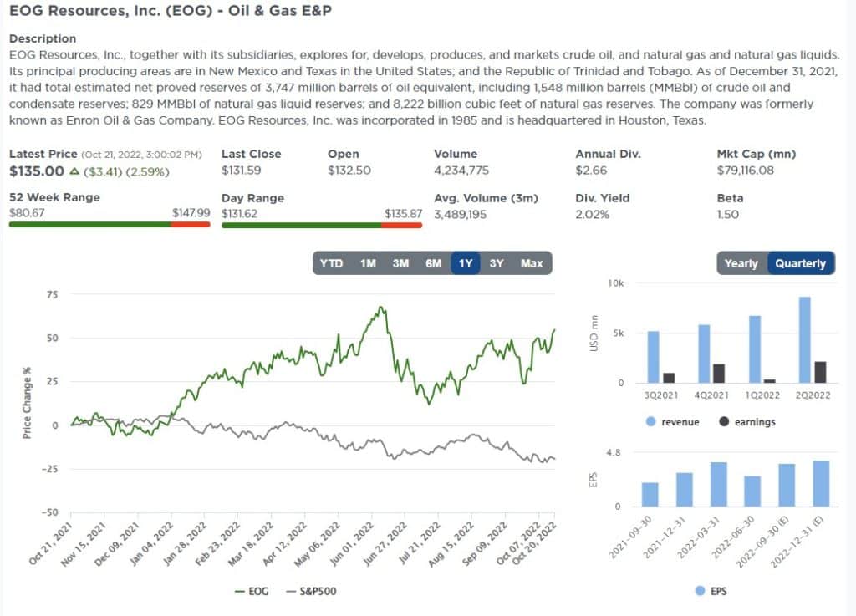Click the EOG Resources title heading
The width and height of the screenshot is (856, 616).
[171, 10]
